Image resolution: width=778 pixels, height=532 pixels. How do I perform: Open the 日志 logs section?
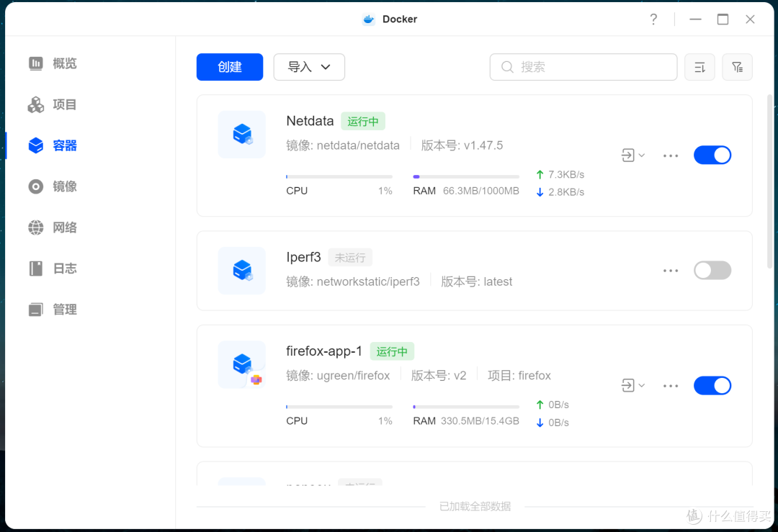click(52, 269)
